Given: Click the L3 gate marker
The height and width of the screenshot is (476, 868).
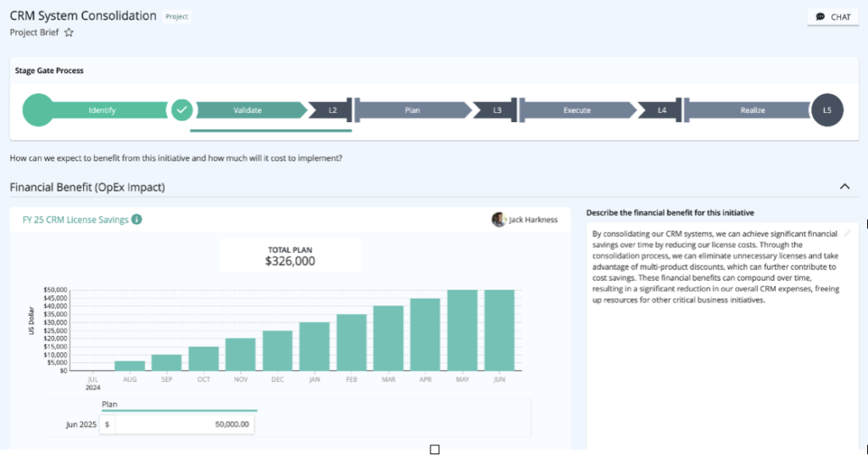Looking at the screenshot, I should (x=497, y=110).
